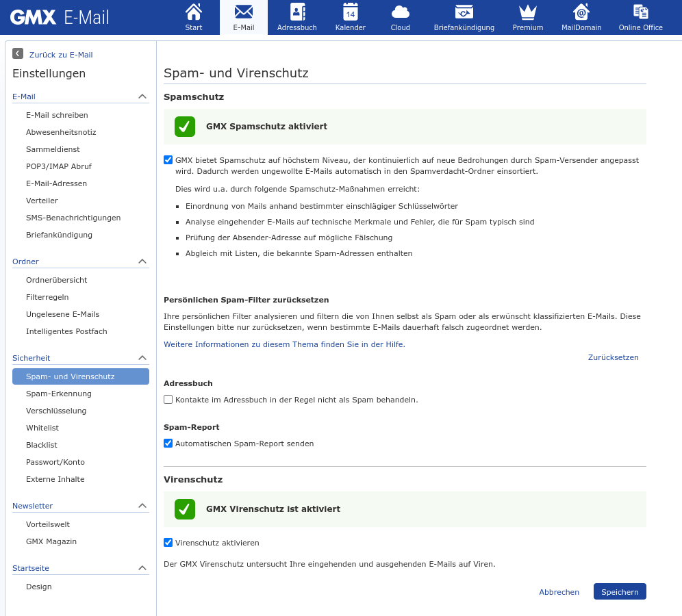Viewport: 682px width, 616px height.
Task: Select Ungelesene E-Mails in sidebar
Action: (62, 314)
